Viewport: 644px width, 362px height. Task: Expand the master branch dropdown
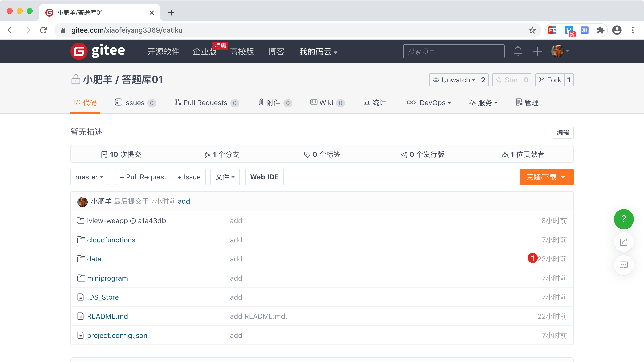pos(89,177)
